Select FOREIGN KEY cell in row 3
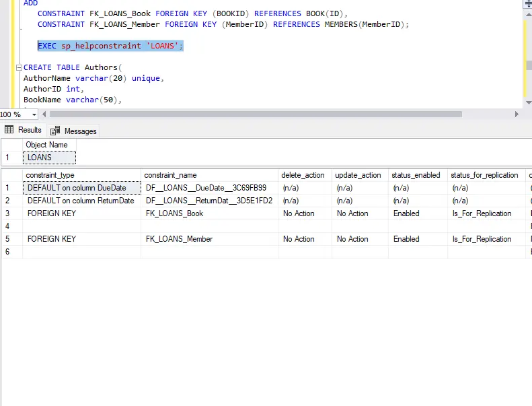The image size is (532, 406). pos(82,213)
